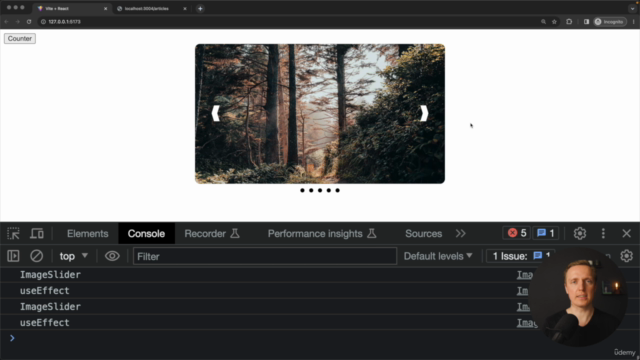The width and height of the screenshot is (640, 360).
Task: Expand more DevTools tabs chevron
Action: [460, 233]
